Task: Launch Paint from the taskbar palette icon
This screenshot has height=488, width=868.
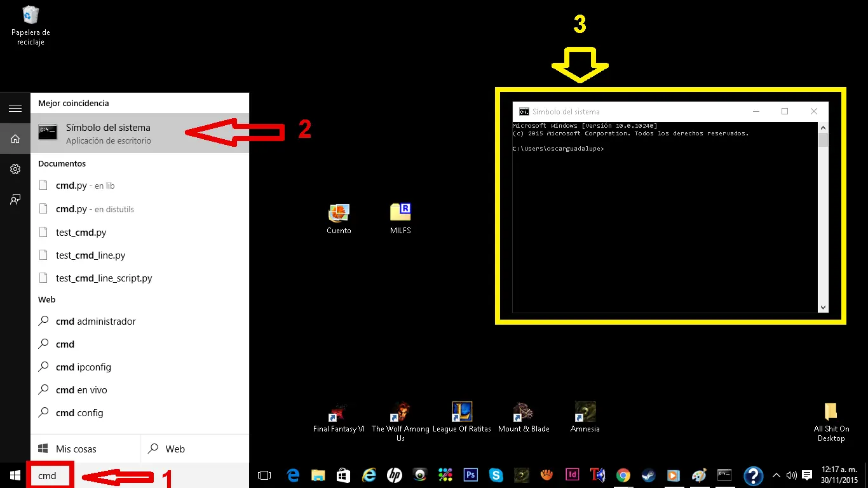Action: [x=699, y=475]
